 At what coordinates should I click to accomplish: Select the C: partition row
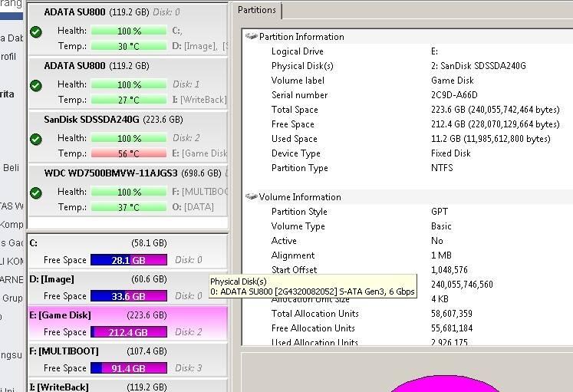click(128, 252)
